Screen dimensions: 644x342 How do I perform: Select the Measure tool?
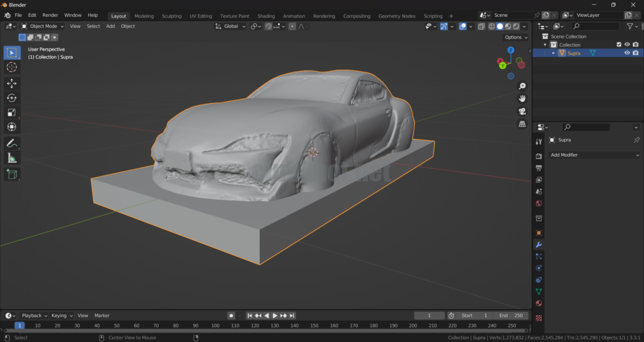(x=12, y=158)
